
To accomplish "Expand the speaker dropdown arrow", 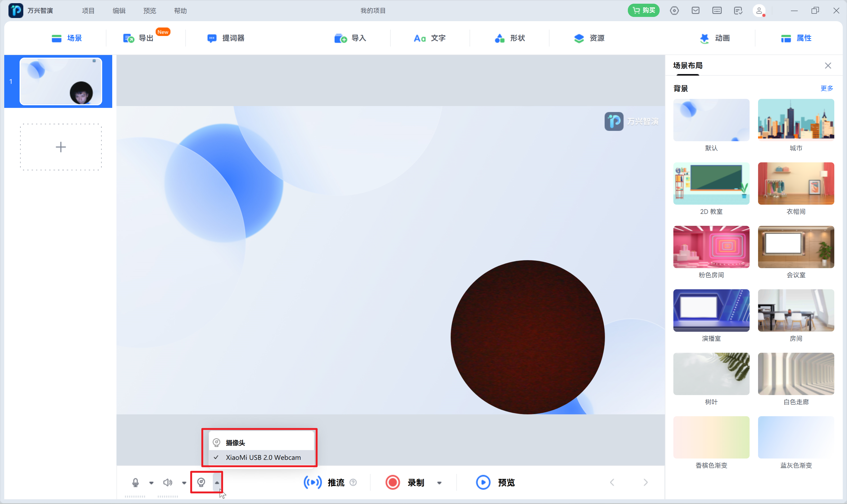I will click(184, 483).
